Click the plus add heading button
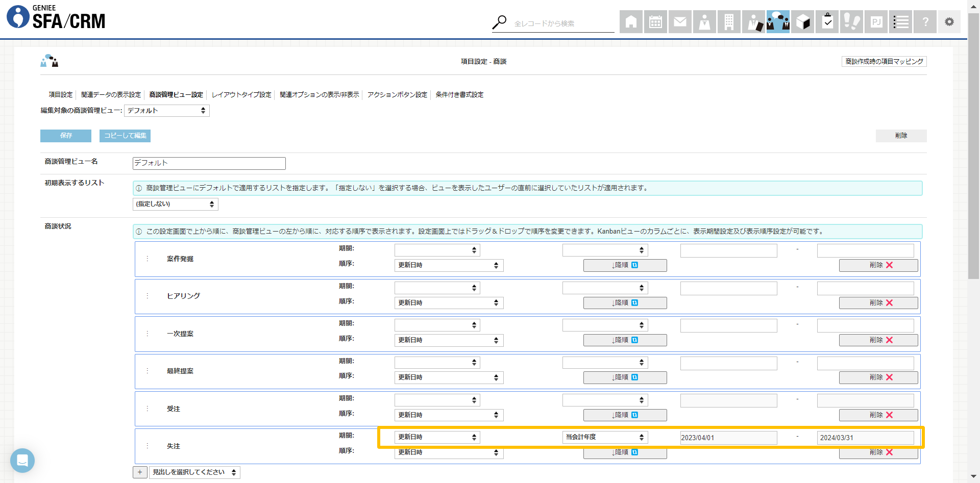Image resolution: width=980 pixels, height=483 pixels. coord(140,472)
